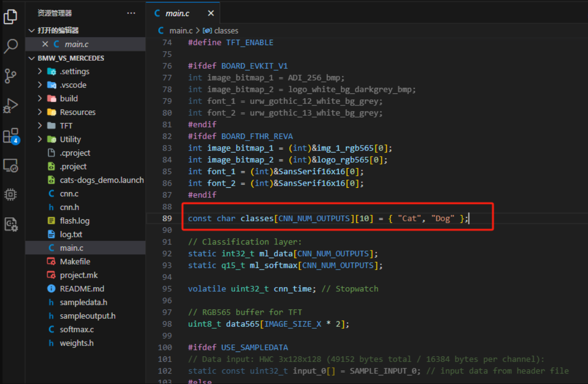Click the "Cat" string literal
Viewport: 588px width, 384px height.
(x=409, y=218)
